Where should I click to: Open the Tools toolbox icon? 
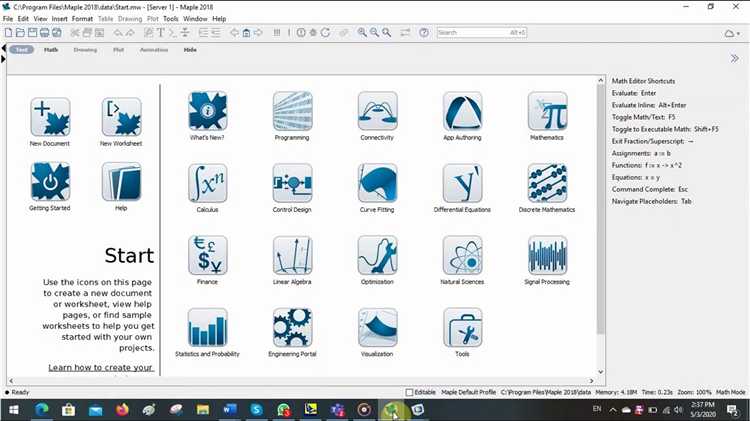click(x=463, y=328)
